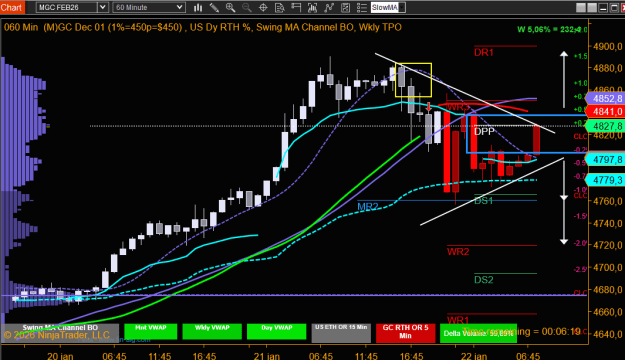Image resolution: width=625 pixels, height=360 pixels.
Task: Click the DS1 support label
Action: coord(483,201)
